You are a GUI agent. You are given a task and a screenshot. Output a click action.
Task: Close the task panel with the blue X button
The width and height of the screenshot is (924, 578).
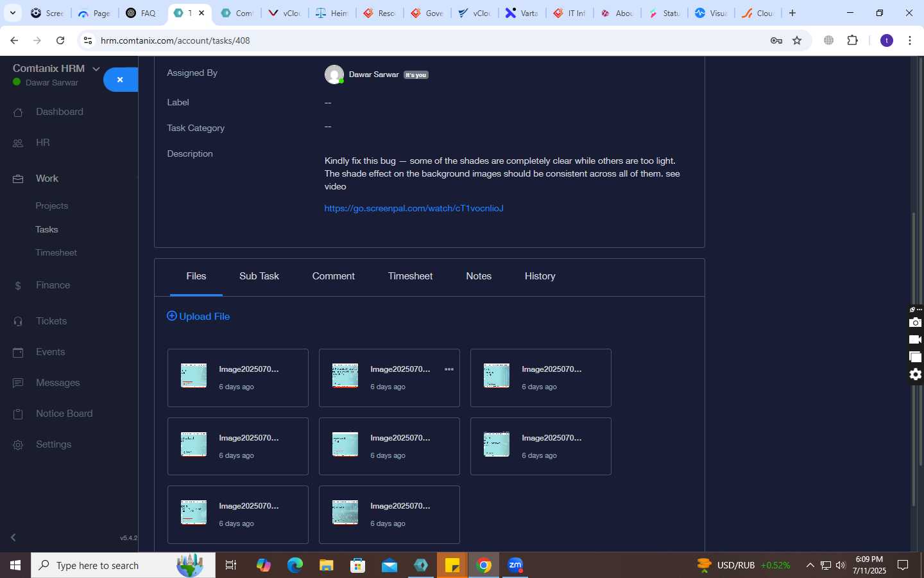121,80
